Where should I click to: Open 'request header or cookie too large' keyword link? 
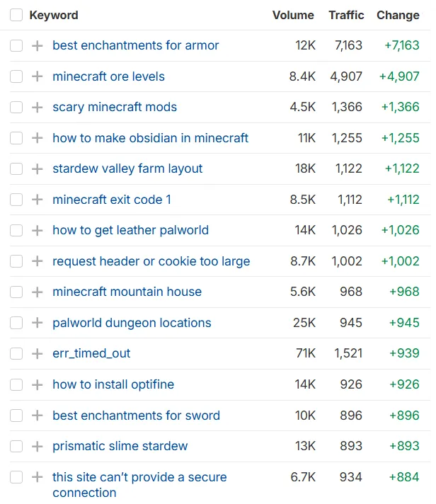pos(151,261)
